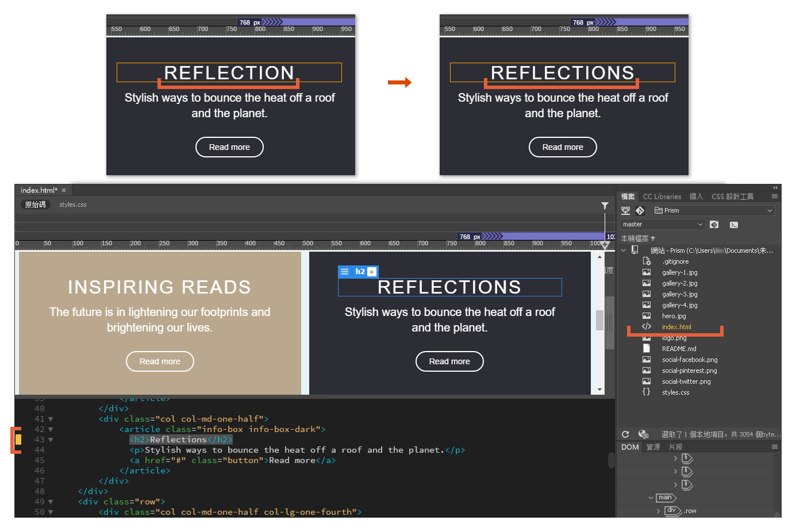Open the DOM panel options menu icon
Viewport: 796px width, 532px height.
coord(775,447)
